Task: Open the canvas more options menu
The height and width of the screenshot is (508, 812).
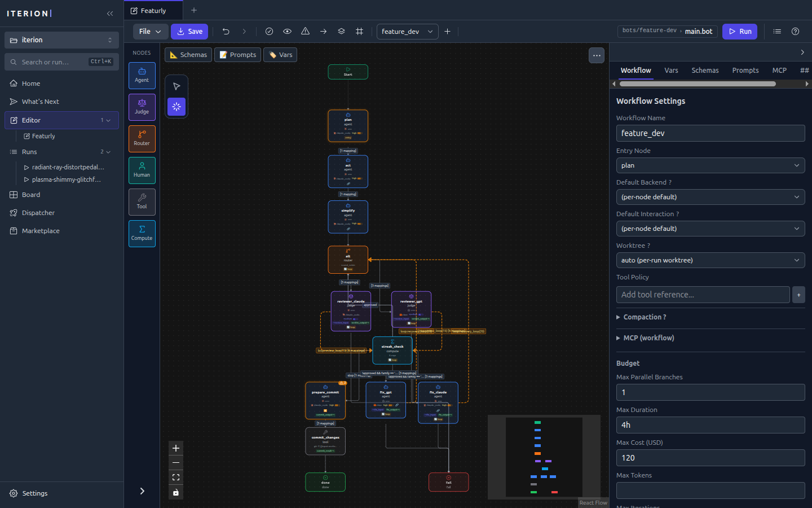Action: [x=597, y=55]
